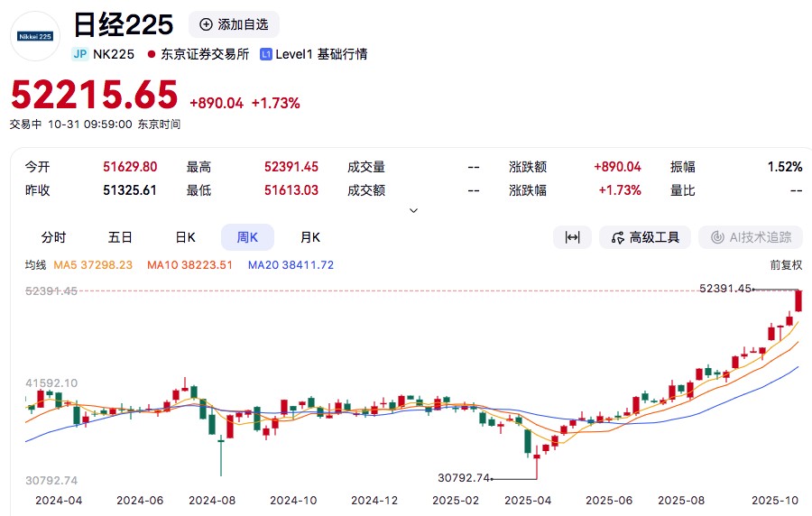This screenshot has width=812, height=516.
Task: Select the 日K daily candlestick tab
Action: pyautogui.click(x=185, y=237)
